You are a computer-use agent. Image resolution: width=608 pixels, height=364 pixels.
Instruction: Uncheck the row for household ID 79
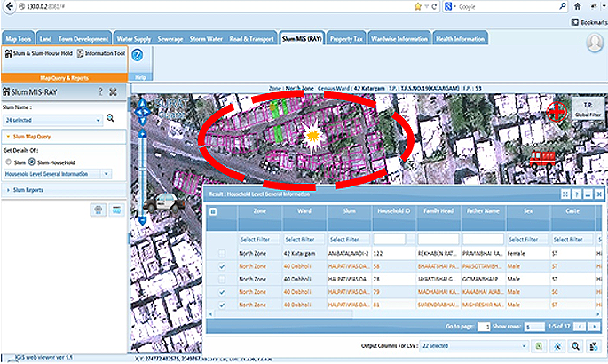pos(222,292)
